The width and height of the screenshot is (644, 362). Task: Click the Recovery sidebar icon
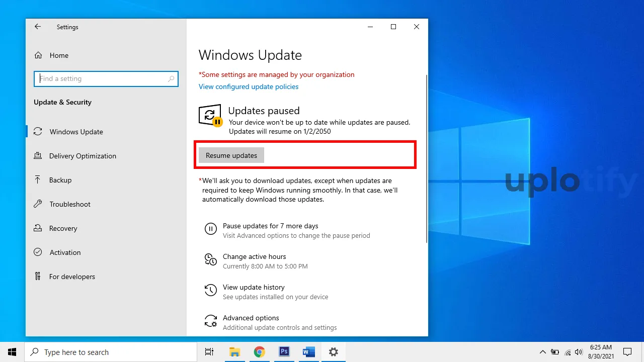point(38,228)
